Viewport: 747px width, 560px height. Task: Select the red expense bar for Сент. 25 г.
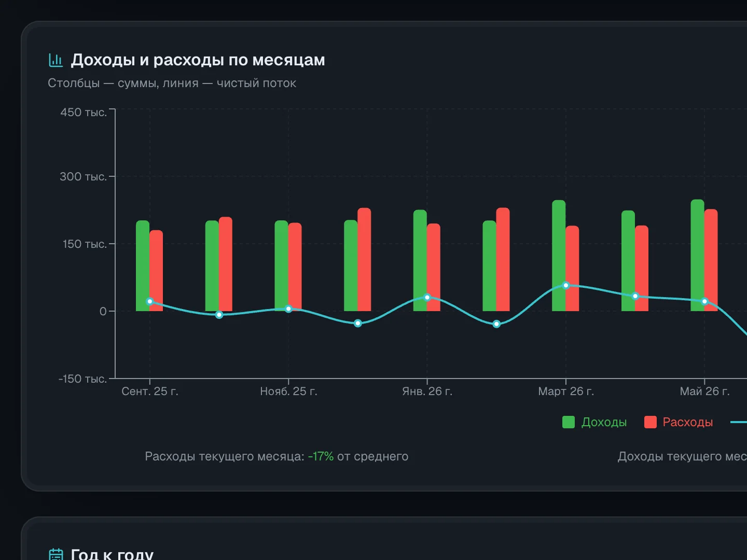coord(156,271)
